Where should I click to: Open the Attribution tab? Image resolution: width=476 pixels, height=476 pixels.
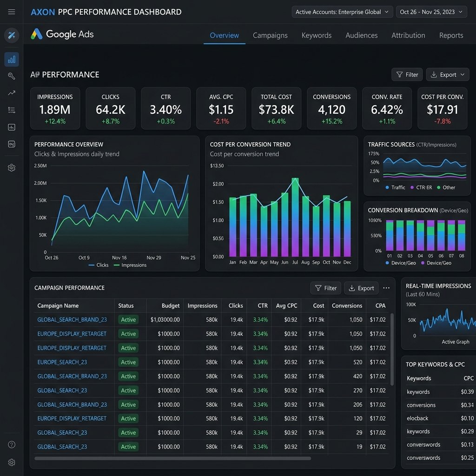coord(408,35)
